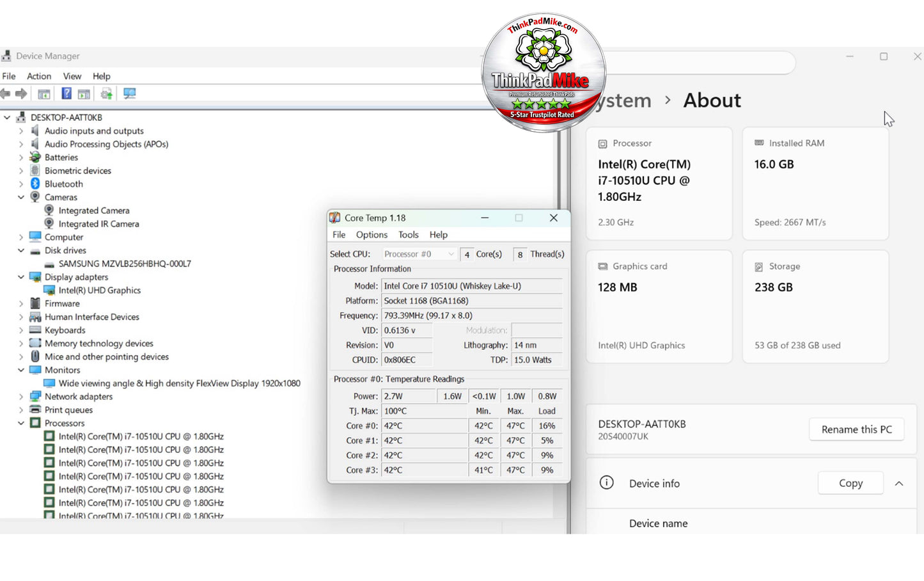924x581 pixels.
Task: Click the Bluetooth logo icon in the tree
Action: tap(35, 184)
